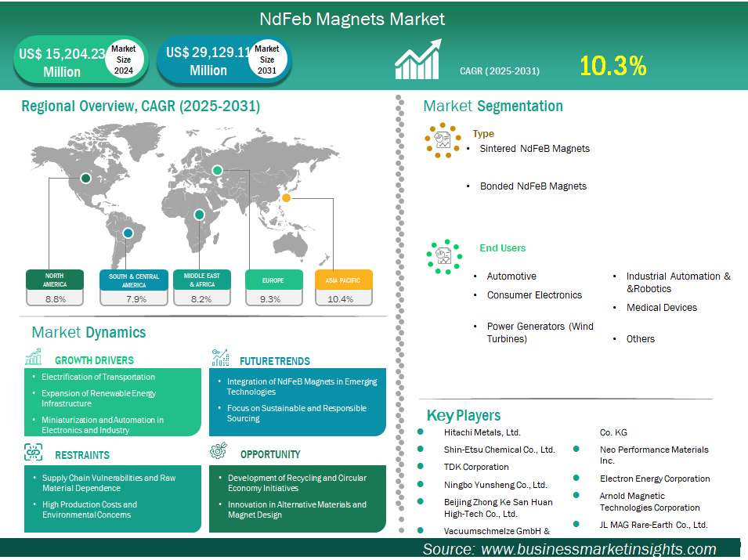
Task: Select the Asia Pacific region label
Action: (x=343, y=280)
